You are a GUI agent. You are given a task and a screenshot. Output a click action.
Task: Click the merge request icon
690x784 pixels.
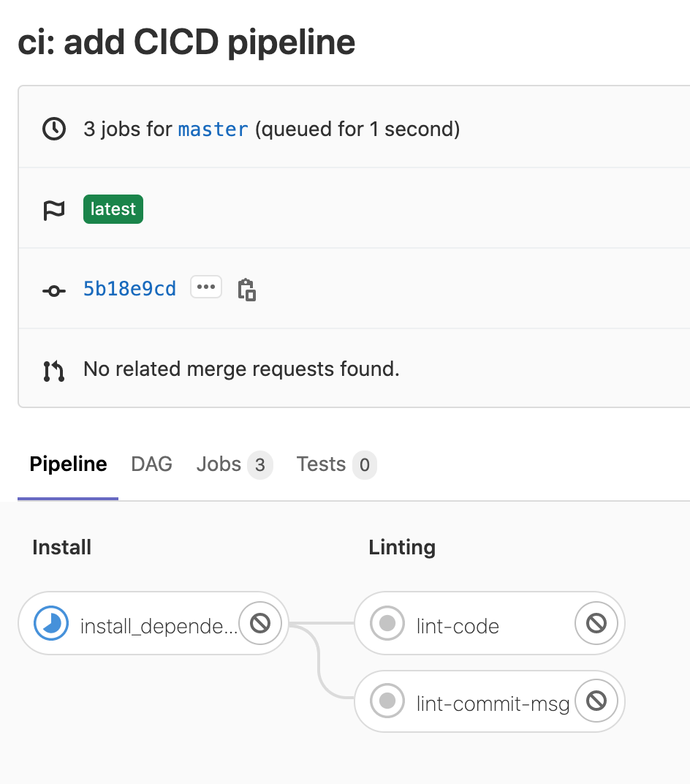(x=54, y=370)
